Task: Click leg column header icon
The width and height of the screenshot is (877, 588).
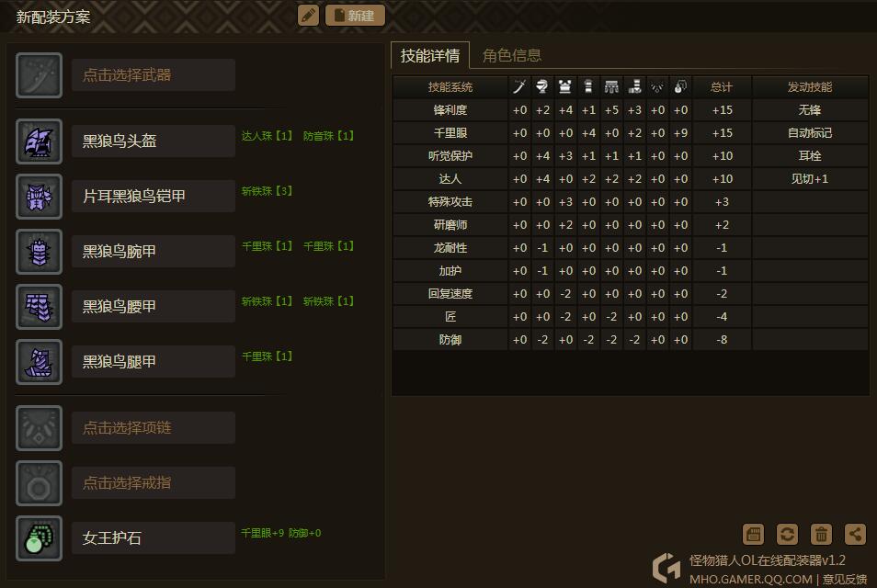Action: tap(634, 86)
